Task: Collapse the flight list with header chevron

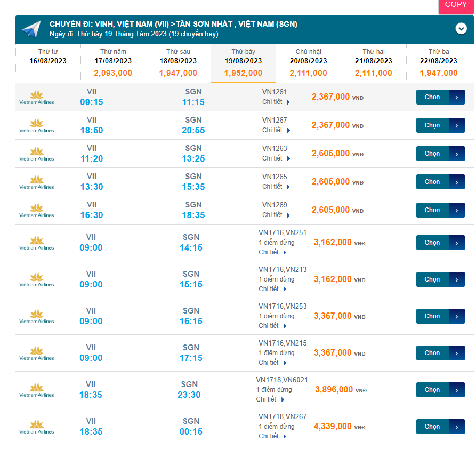Action: pos(461,29)
